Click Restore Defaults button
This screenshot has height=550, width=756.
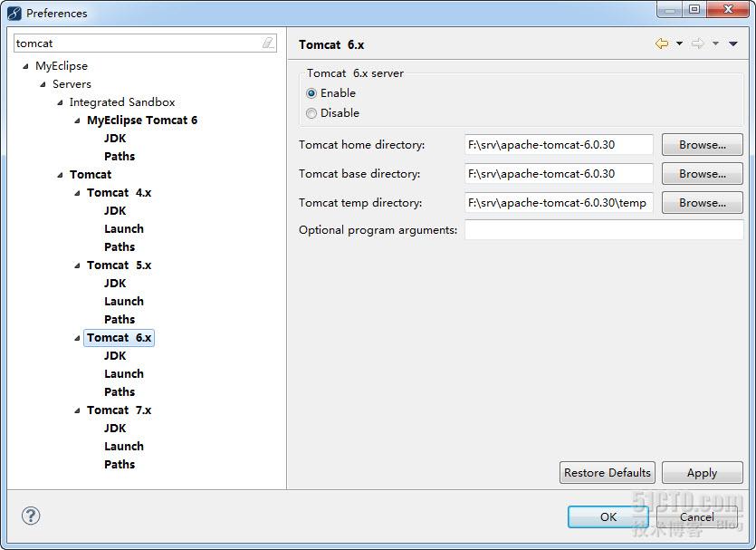coord(607,472)
